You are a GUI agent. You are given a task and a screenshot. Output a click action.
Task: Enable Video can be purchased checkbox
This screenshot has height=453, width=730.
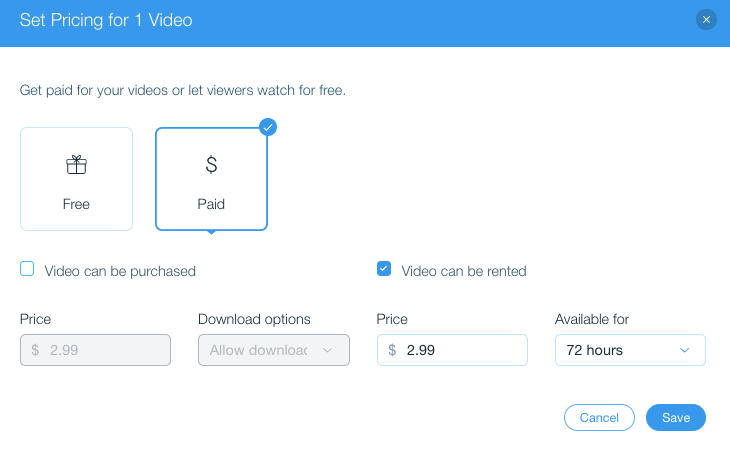27,269
